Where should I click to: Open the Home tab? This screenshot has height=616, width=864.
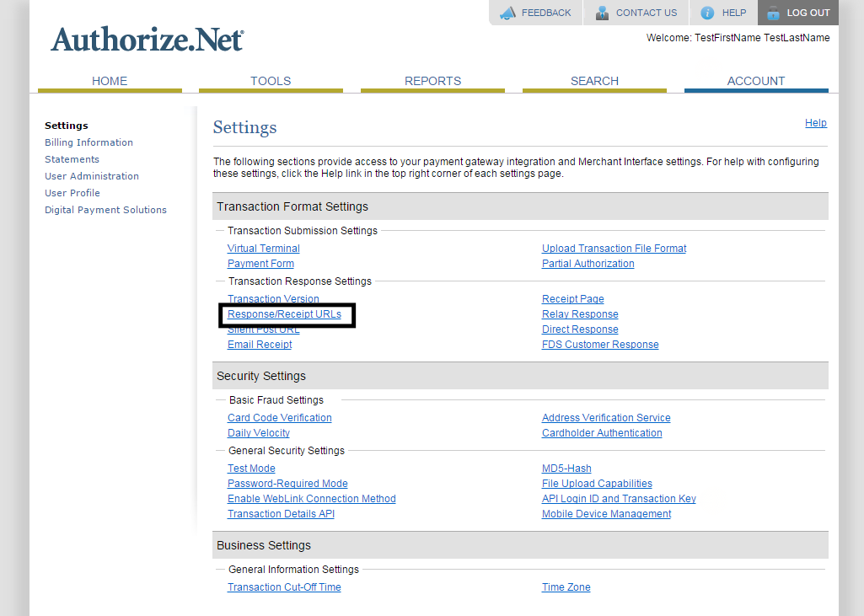pos(110,81)
